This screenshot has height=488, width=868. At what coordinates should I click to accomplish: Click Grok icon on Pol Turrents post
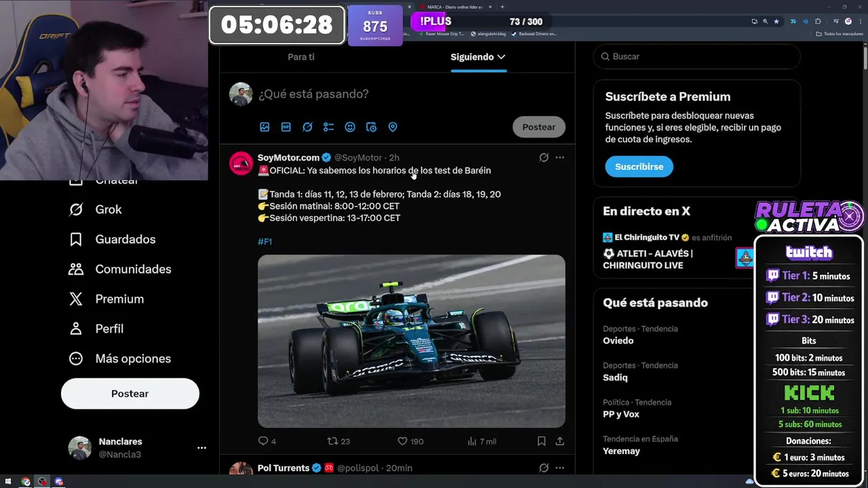click(544, 468)
